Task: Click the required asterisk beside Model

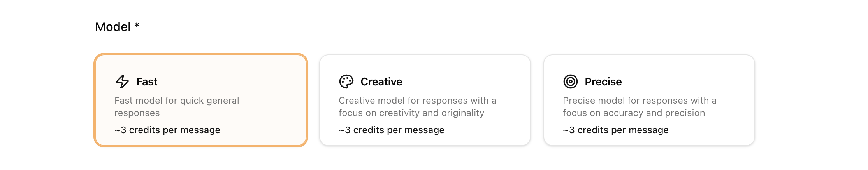Action: (137, 26)
